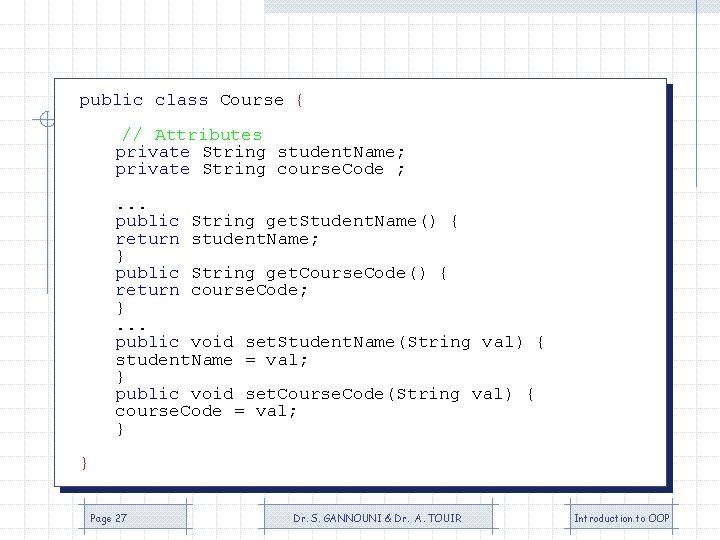Click the 'private String studentName;' line
The height and width of the screenshot is (540, 720).
[259, 152]
